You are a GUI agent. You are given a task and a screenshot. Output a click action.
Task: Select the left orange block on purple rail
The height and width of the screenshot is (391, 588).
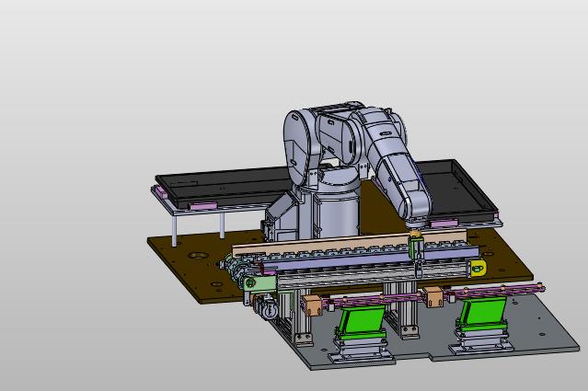[312, 305]
